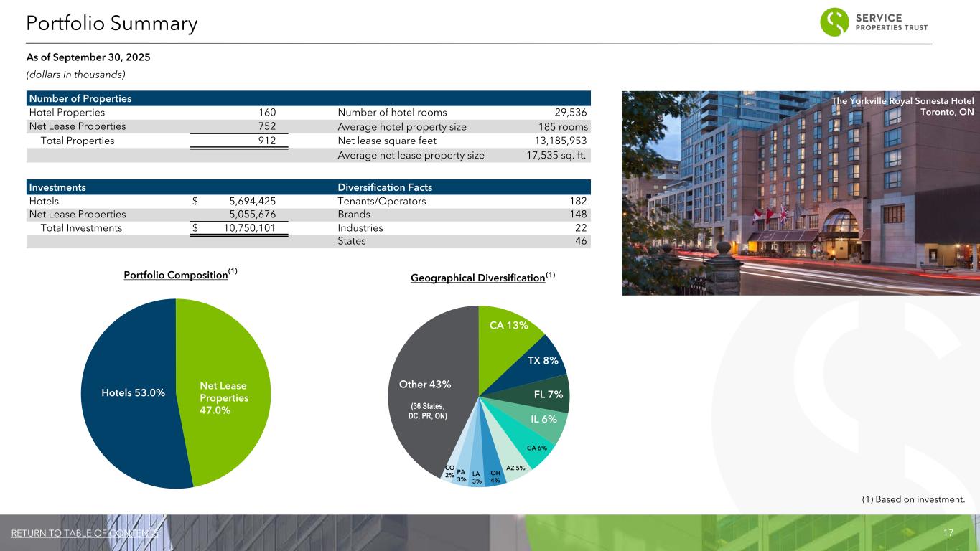
Task: Click the AZ 5% pie segment
Action: pyautogui.click(x=515, y=468)
